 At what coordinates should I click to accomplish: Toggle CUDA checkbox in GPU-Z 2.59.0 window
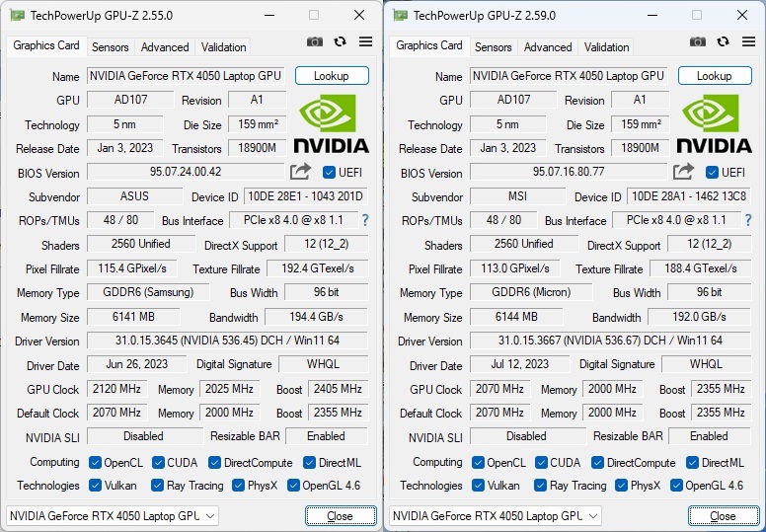[541, 462]
